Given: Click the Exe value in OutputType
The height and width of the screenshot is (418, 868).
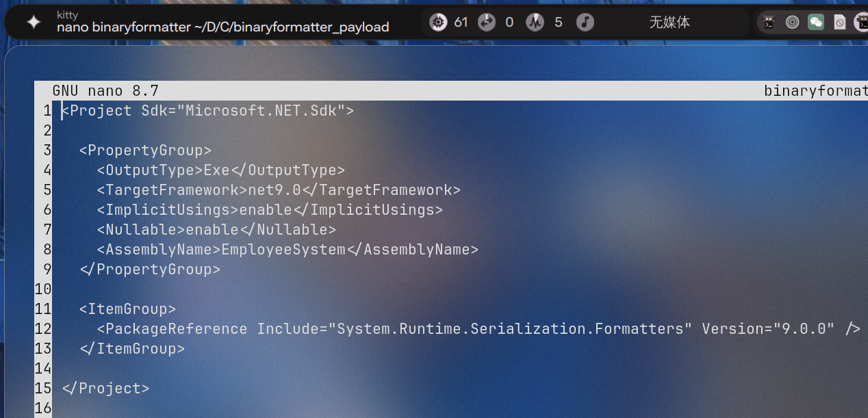Looking at the screenshot, I should coord(216,170).
